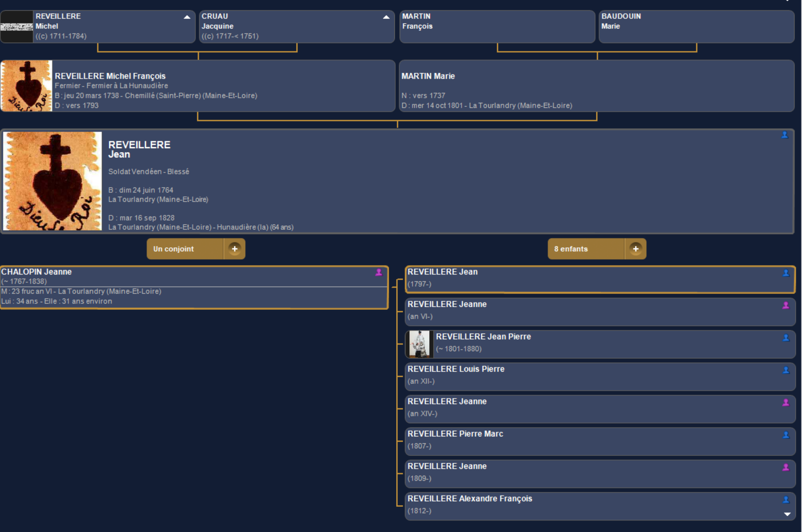Click the male icon for Reveillere Jean Pierre
This screenshot has height=532, width=802.
point(786,338)
